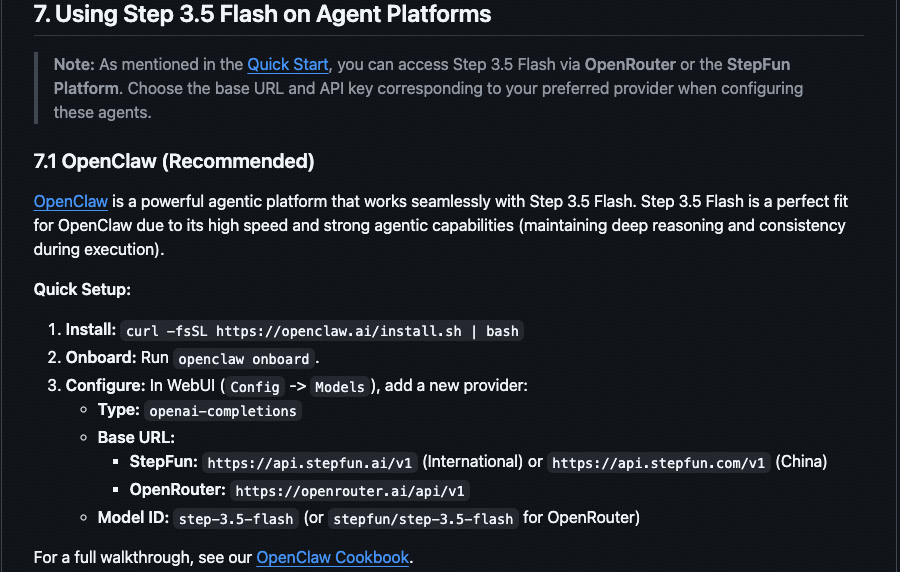Click the 'openclaw onboard' code snippet
Screen dimensions: 900x572
(x=245, y=359)
